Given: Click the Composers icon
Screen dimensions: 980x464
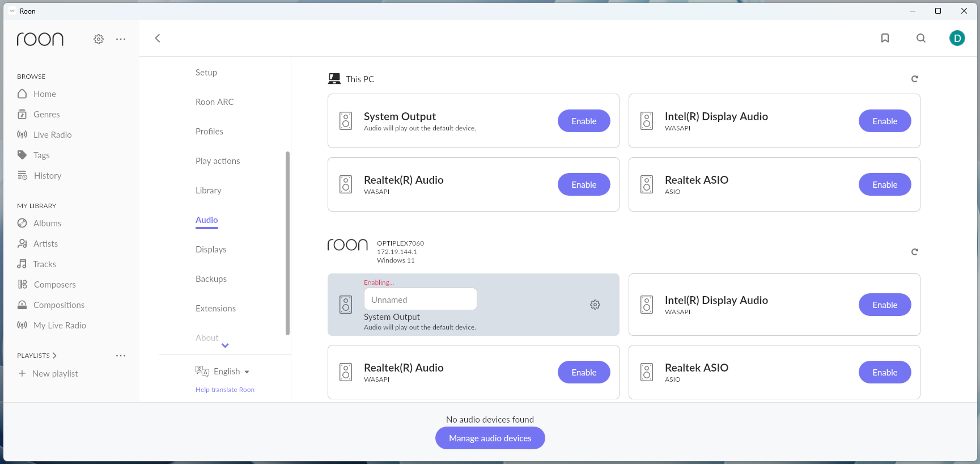Looking at the screenshot, I should tap(22, 284).
